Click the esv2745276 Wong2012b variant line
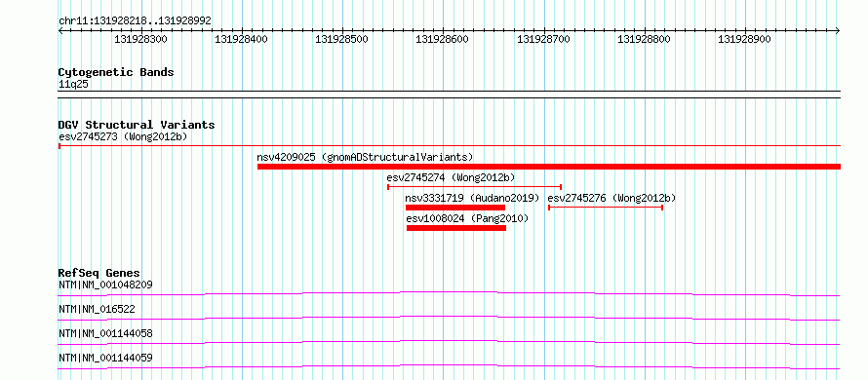Viewport: 868px width, 380px height. [606, 208]
